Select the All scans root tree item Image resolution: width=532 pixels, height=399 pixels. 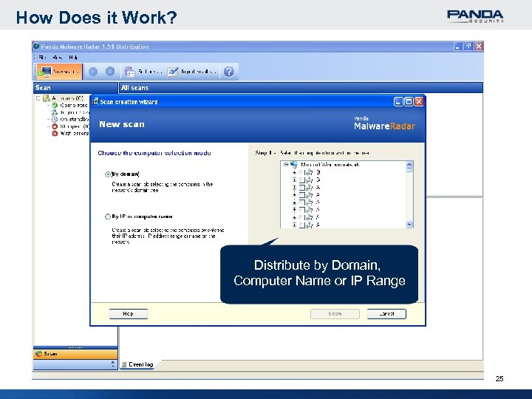[x=67, y=98]
